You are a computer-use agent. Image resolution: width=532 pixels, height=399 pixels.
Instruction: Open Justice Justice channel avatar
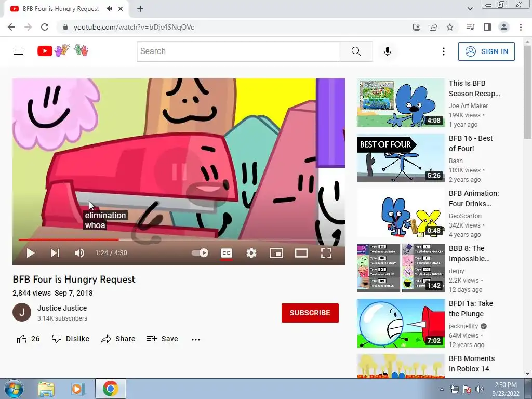(x=22, y=312)
